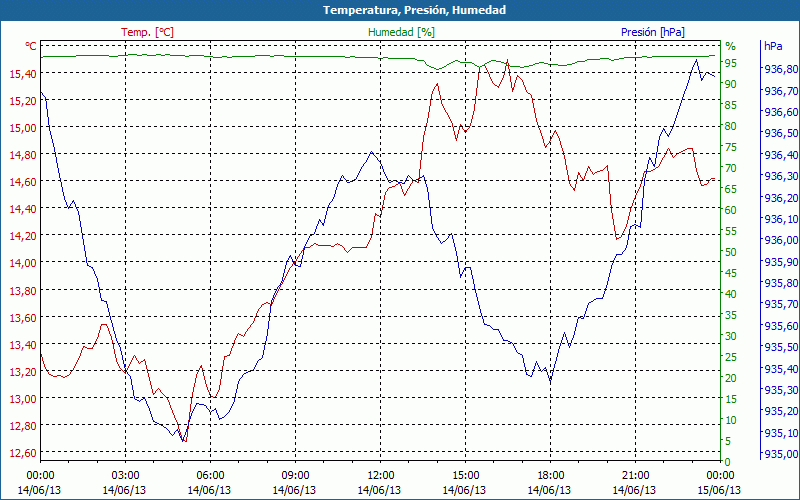This screenshot has width=800, height=500.
Task: Click the 15,40 temperature axis value
Action: [x=23, y=74]
